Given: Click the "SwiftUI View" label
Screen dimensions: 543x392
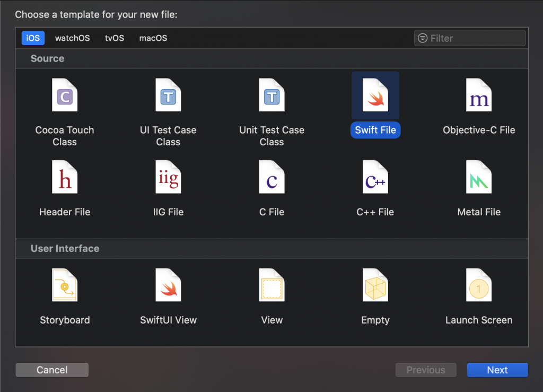Looking at the screenshot, I should coord(168,320).
